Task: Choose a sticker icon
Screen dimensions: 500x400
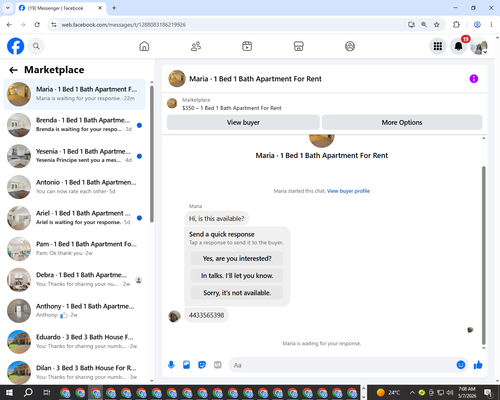Action: click(x=202, y=365)
